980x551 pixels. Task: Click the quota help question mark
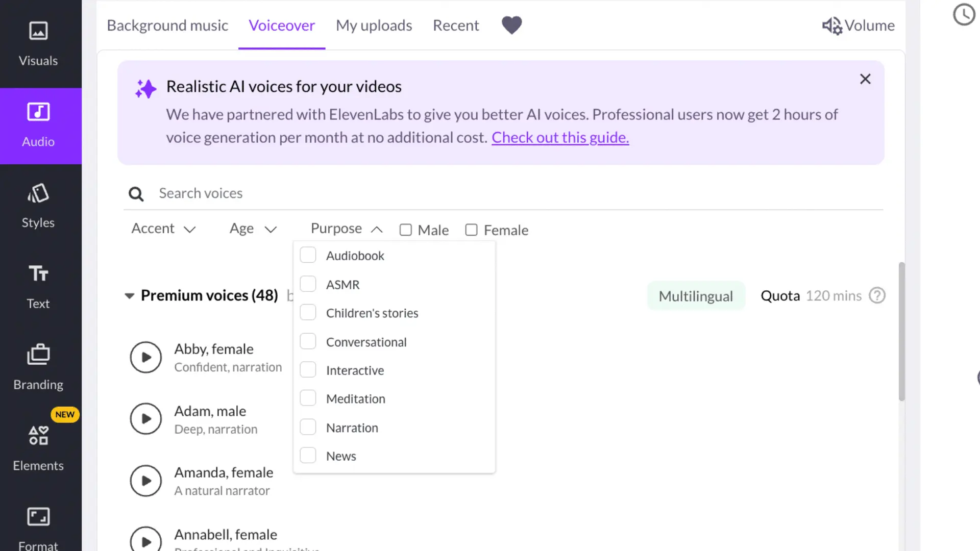(x=877, y=295)
